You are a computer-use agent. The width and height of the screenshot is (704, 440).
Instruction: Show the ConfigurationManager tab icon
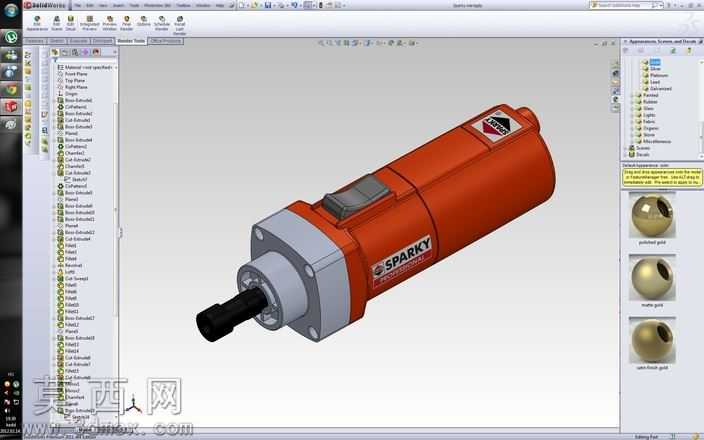[75, 53]
